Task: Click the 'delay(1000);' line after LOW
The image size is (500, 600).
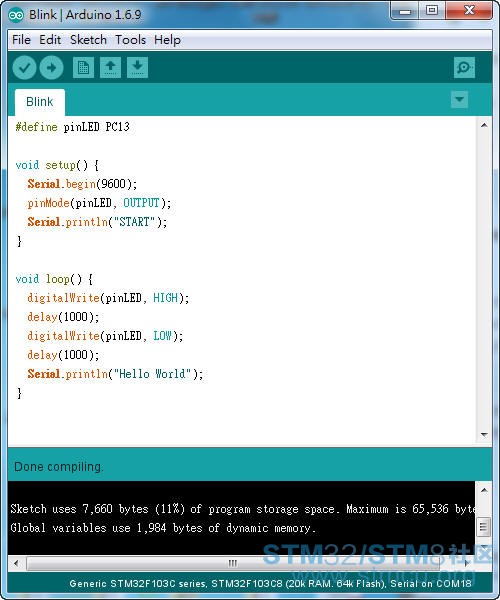Action: (63, 355)
